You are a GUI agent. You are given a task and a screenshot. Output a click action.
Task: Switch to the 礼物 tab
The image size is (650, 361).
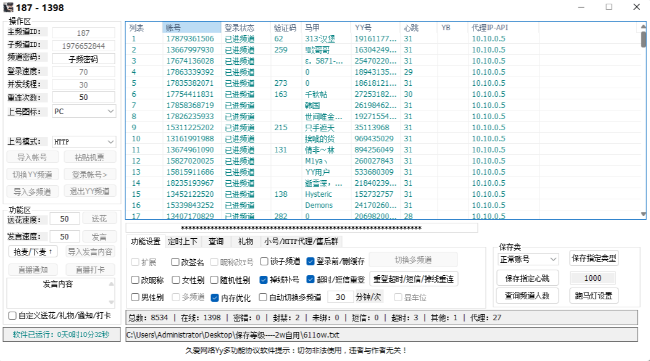coord(245,241)
